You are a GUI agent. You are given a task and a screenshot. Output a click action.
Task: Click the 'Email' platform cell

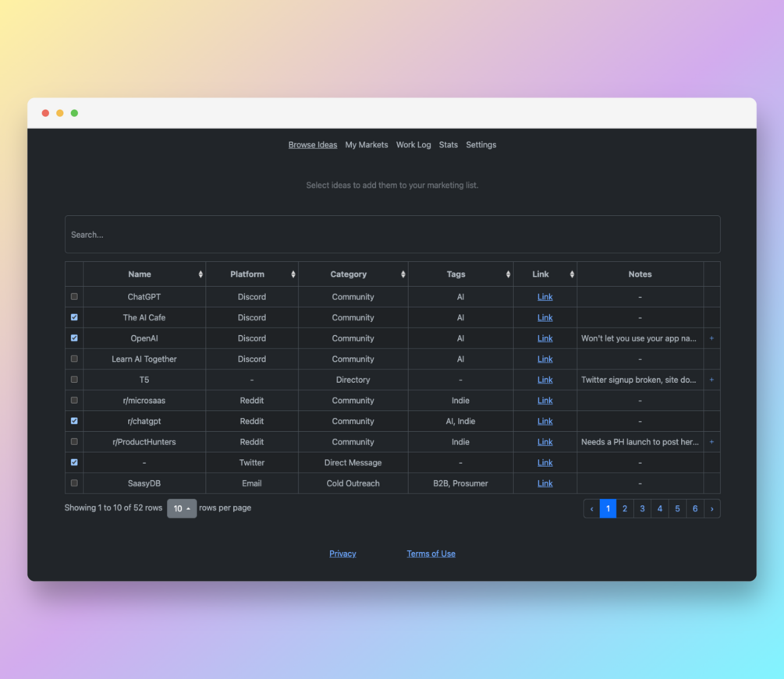[252, 483]
